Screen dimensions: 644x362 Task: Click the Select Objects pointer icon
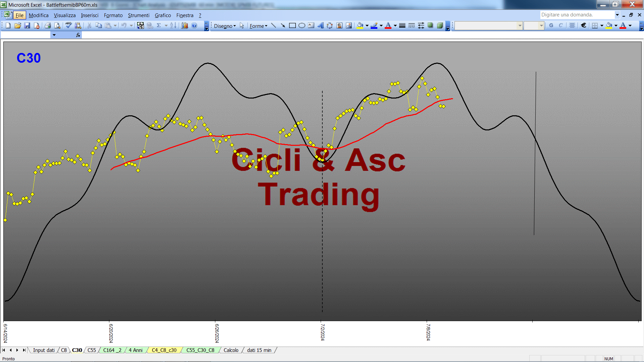coord(242,25)
